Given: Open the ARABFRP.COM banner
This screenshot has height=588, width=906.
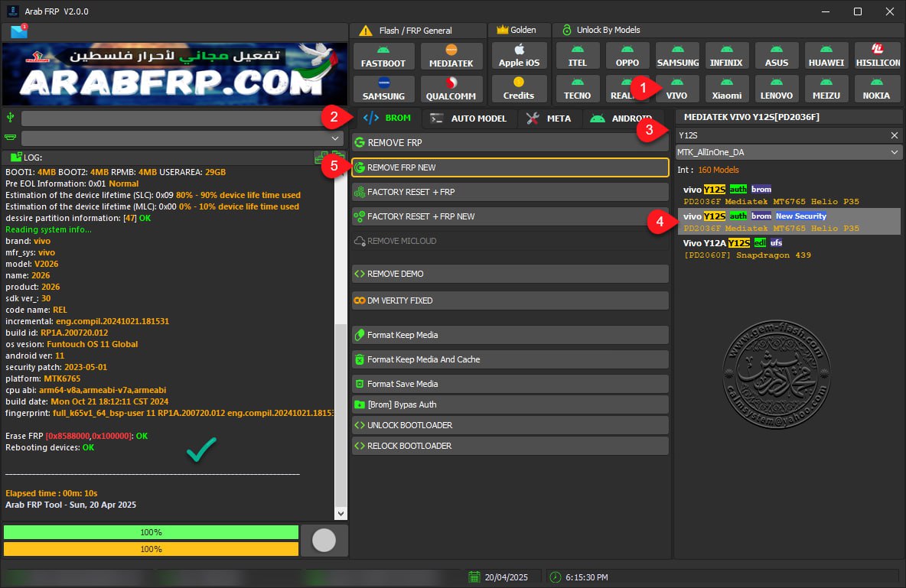Looking at the screenshot, I should pos(175,74).
